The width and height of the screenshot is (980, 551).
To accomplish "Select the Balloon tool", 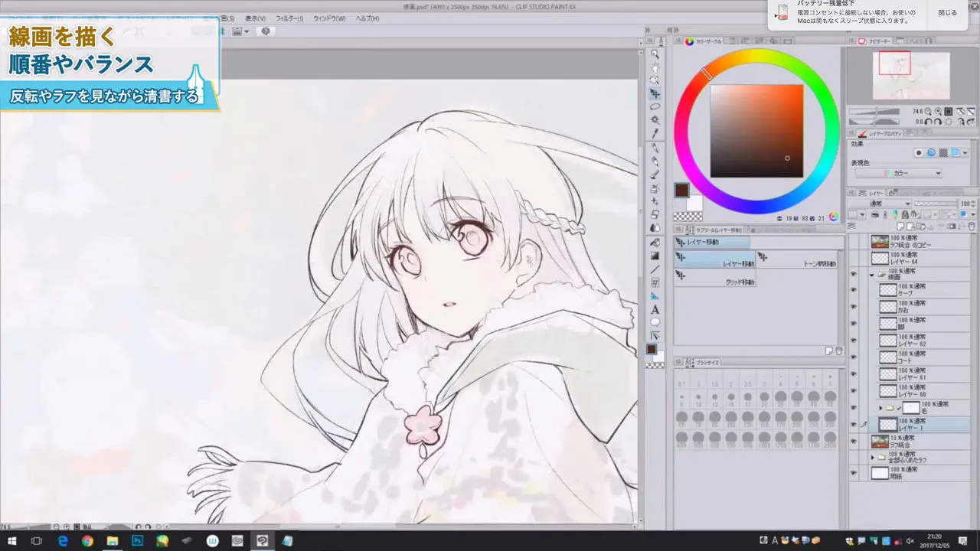I will [655, 322].
